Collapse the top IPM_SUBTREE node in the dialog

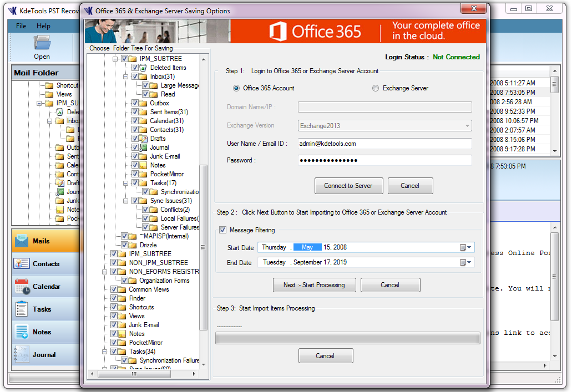115,59
